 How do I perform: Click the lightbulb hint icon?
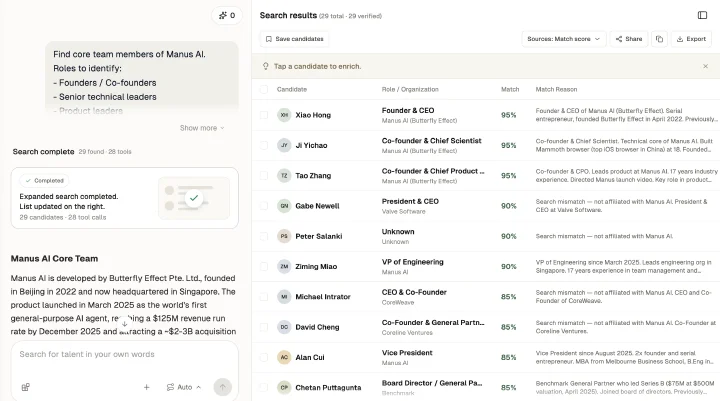[x=265, y=66]
